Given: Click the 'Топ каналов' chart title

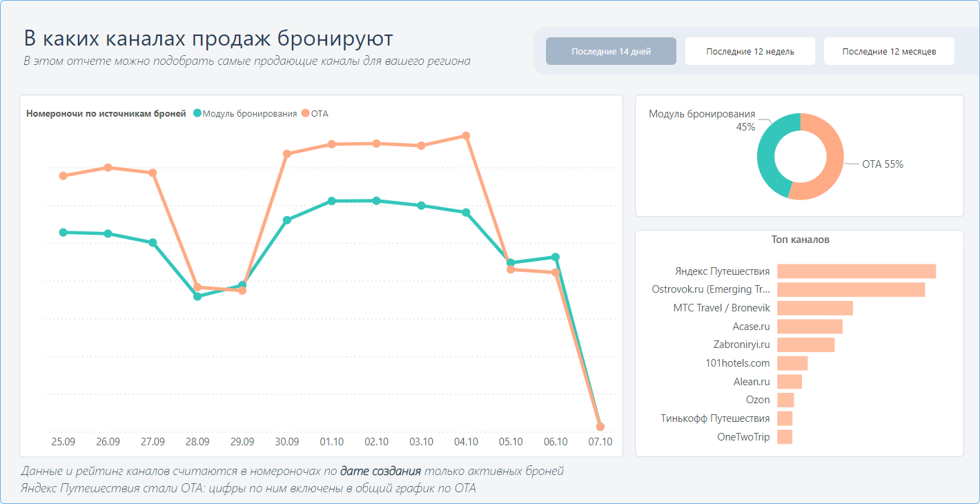Looking at the screenshot, I should [x=801, y=240].
